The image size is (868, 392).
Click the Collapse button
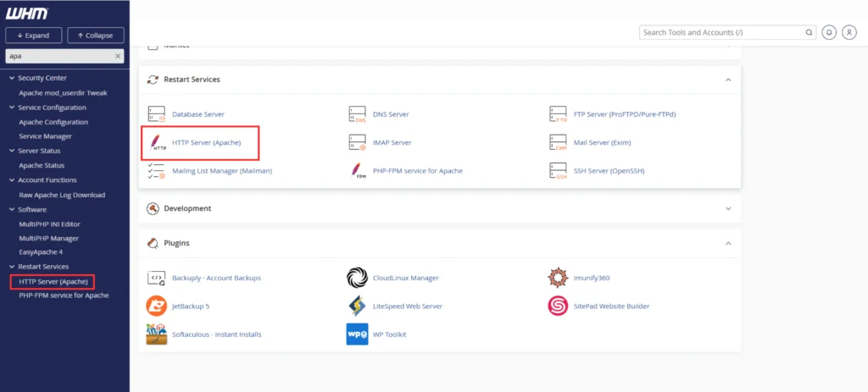click(96, 36)
